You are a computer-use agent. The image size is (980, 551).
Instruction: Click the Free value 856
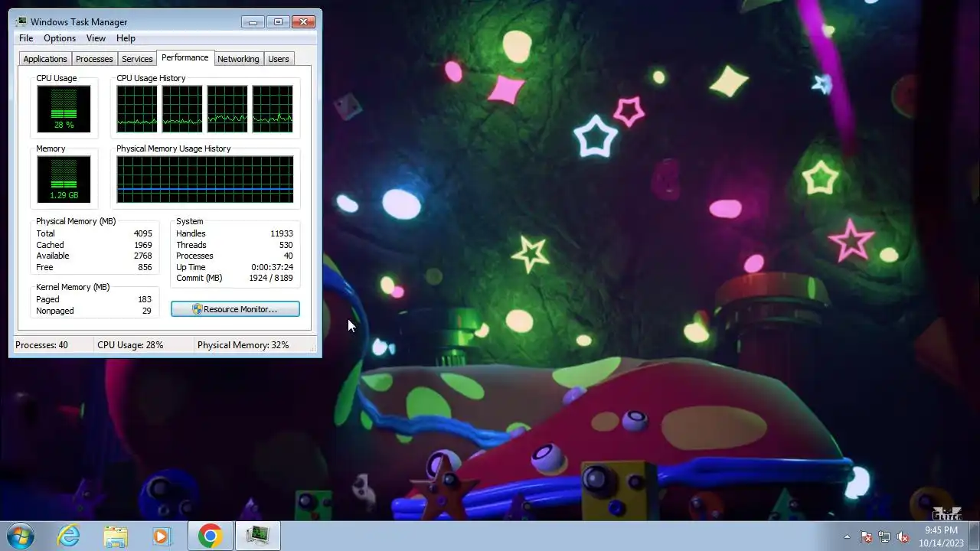(145, 267)
